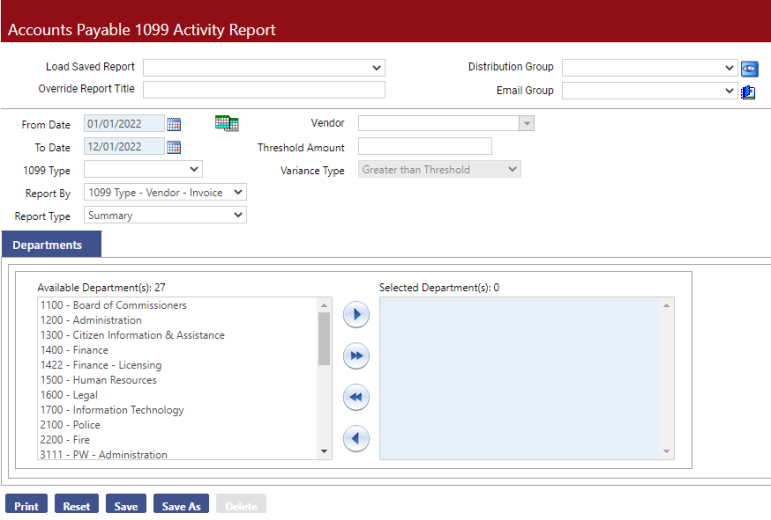Screen dimensions: 771x520
Task: Click the Print button
Action: (26, 506)
